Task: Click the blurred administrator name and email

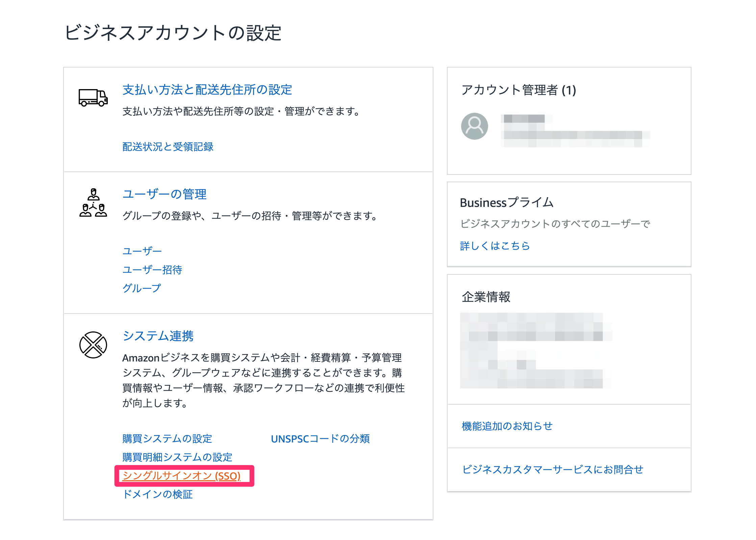Action: (x=576, y=131)
